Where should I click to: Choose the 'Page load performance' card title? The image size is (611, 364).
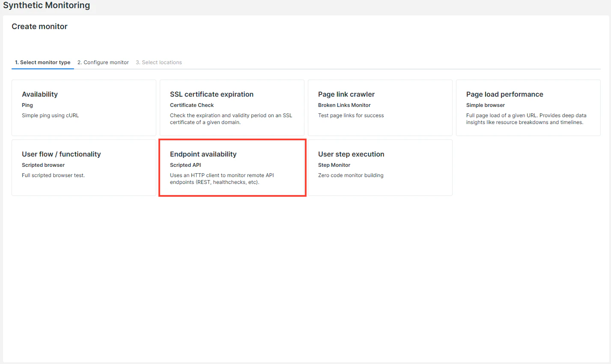[x=505, y=95]
